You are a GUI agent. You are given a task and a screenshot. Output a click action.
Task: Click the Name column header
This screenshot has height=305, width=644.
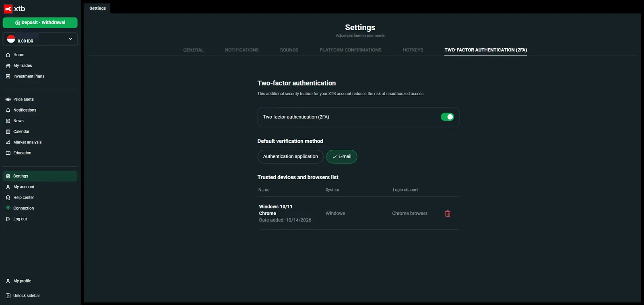coord(264,190)
